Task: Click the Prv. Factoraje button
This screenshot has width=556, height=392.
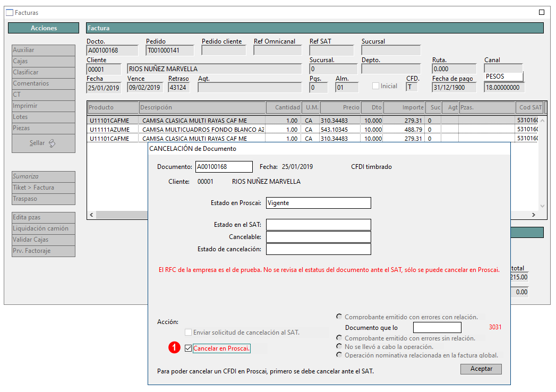Action: [x=43, y=251]
